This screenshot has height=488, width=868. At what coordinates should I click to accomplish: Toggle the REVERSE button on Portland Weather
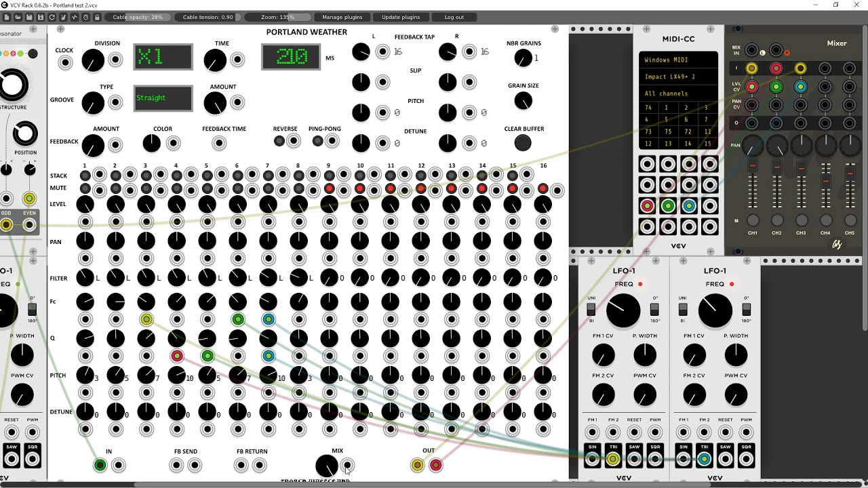(279, 141)
